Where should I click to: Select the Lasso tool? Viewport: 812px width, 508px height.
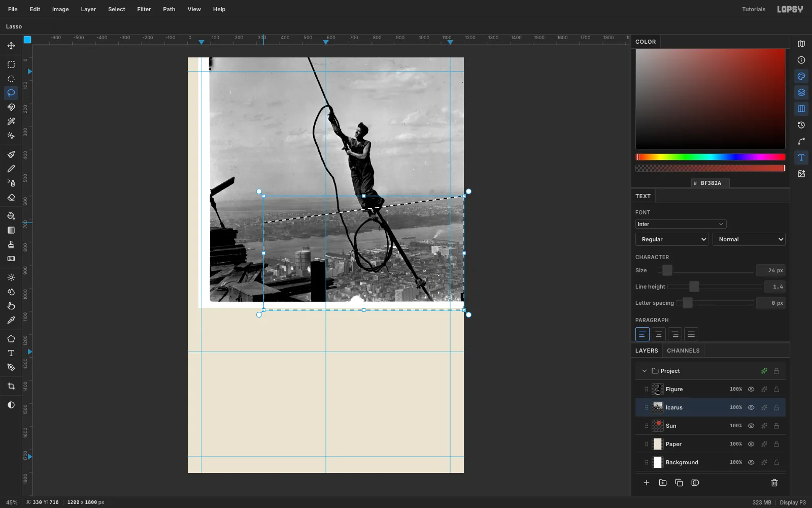pos(11,93)
